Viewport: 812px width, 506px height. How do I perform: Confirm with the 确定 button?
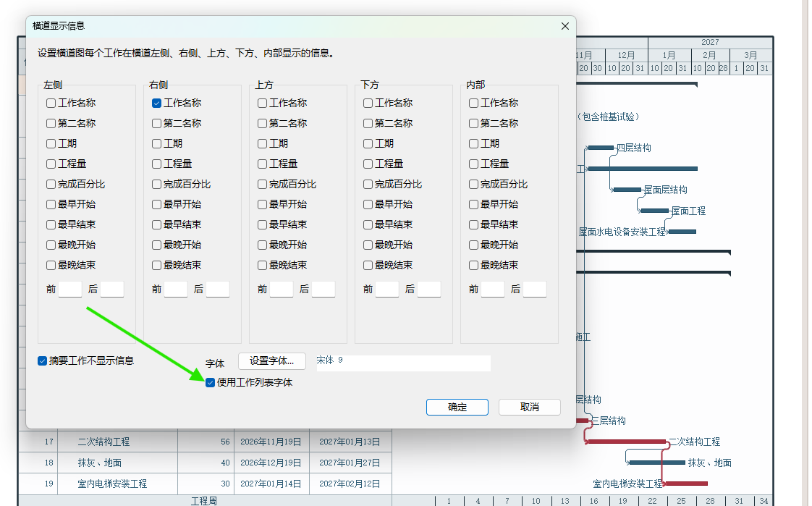pos(457,407)
